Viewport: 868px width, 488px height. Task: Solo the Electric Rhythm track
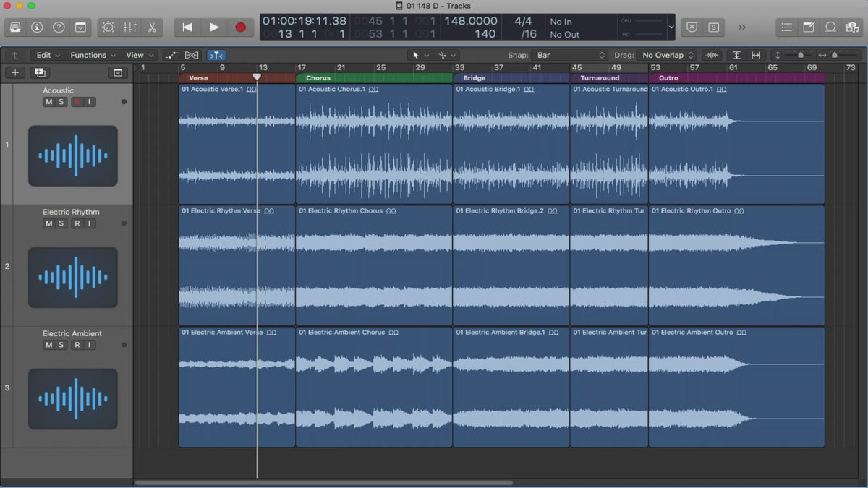[x=61, y=223]
